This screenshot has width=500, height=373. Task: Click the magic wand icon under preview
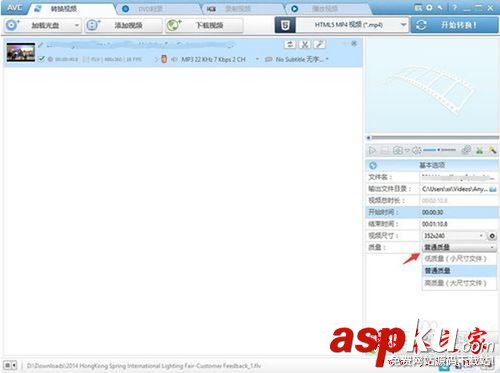point(493,151)
